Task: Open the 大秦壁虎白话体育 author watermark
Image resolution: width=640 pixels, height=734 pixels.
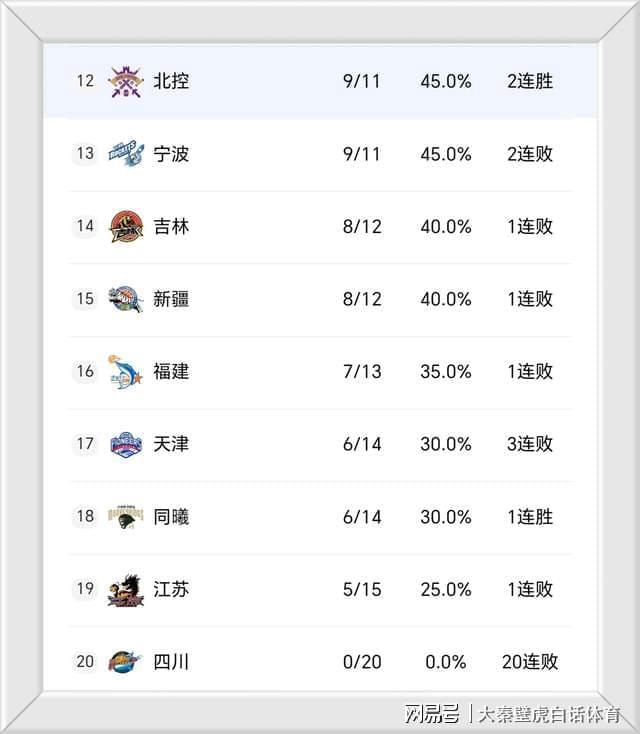Action: tap(548, 714)
